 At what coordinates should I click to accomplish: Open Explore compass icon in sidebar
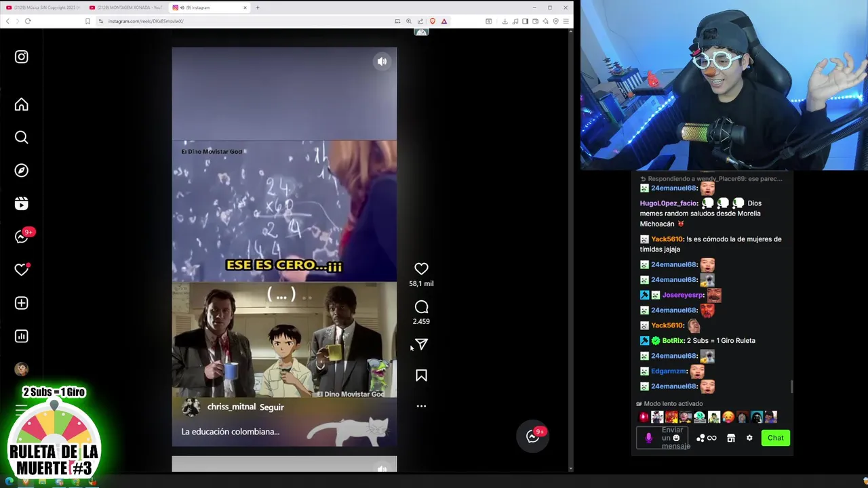pyautogui.click(x=22, y=171)
